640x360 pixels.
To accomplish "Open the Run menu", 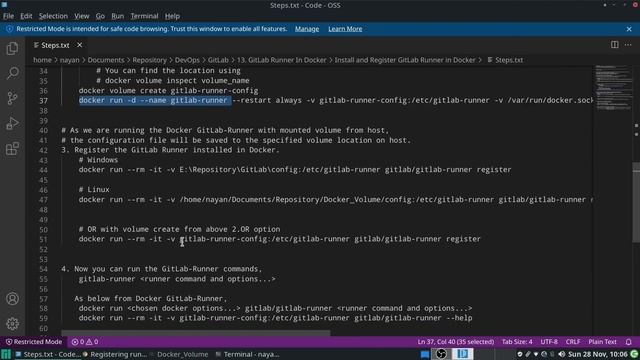I will (x=118, y=16).
